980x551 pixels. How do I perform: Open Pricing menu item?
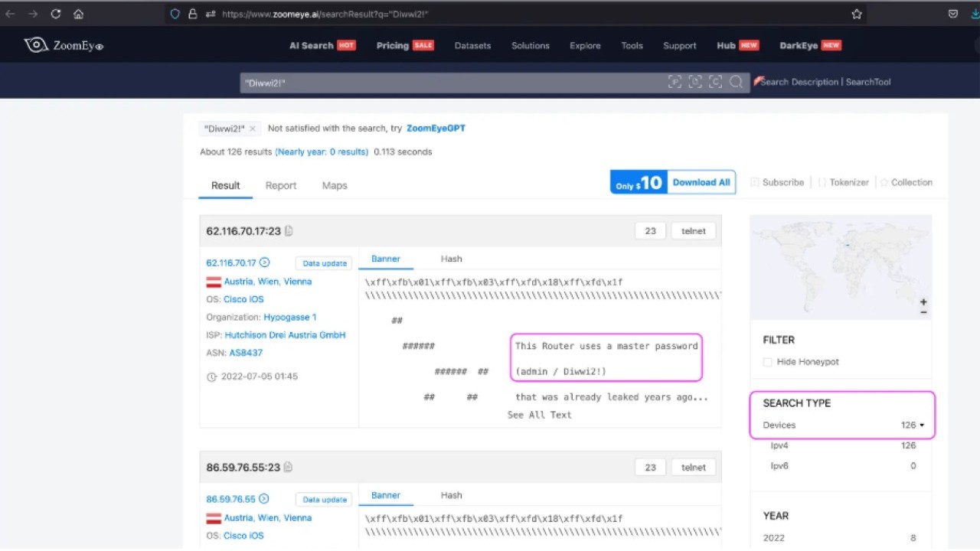click(x=405, y=46)
